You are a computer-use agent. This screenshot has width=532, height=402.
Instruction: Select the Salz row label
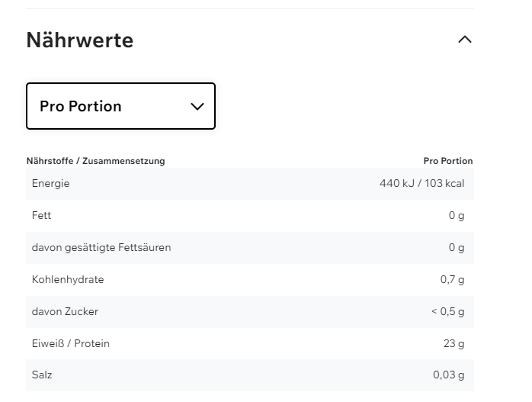click(x=42, y=375)
